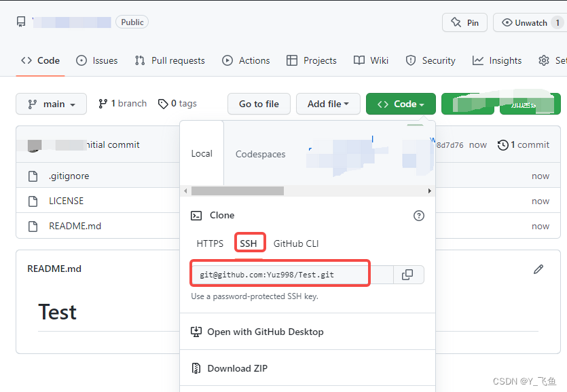Click the tag icon beside 0 tags
Viewport: 567px width, 392px height.
pos(163,104)
